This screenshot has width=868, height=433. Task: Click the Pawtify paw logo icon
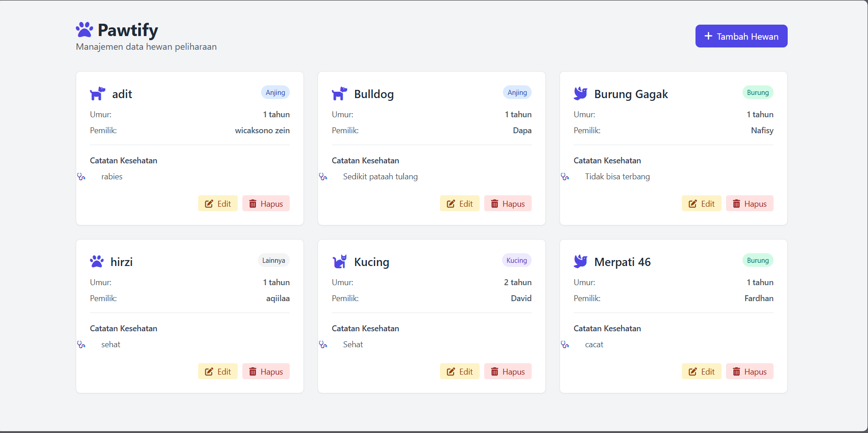(x=84, y=29)
